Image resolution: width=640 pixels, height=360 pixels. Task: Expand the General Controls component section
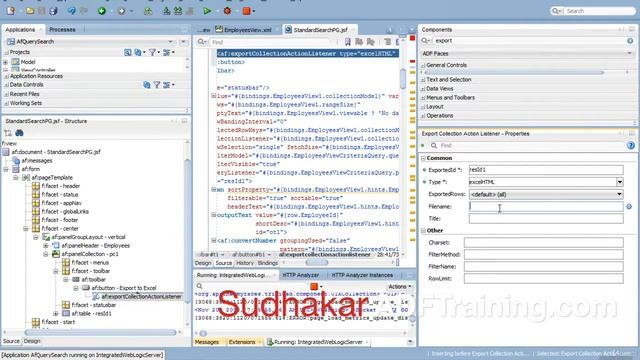pyautogui.click(x=423, y=65)
